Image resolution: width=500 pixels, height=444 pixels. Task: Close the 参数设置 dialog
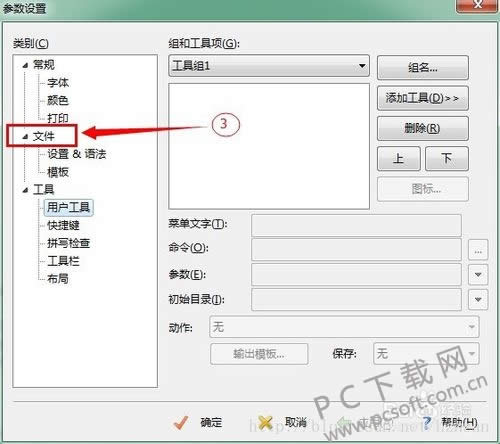click(478, 5)
